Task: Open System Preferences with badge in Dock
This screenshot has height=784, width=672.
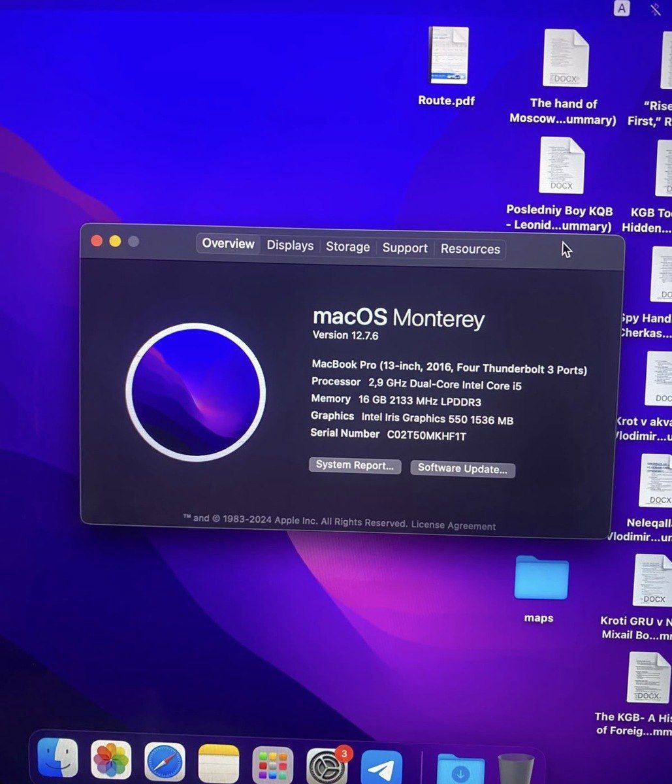Action: click(327, 766)
